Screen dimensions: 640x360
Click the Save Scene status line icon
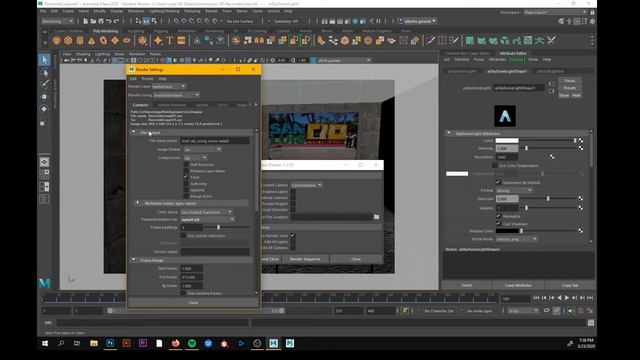point(101,21)
